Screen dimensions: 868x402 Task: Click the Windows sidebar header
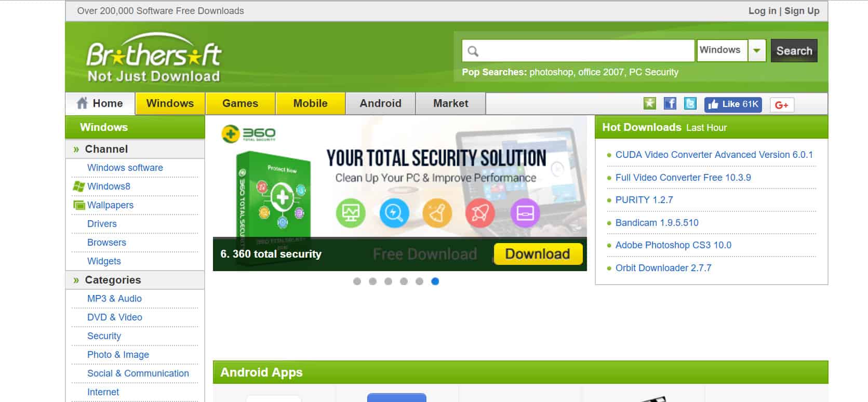tap(135, 127)
